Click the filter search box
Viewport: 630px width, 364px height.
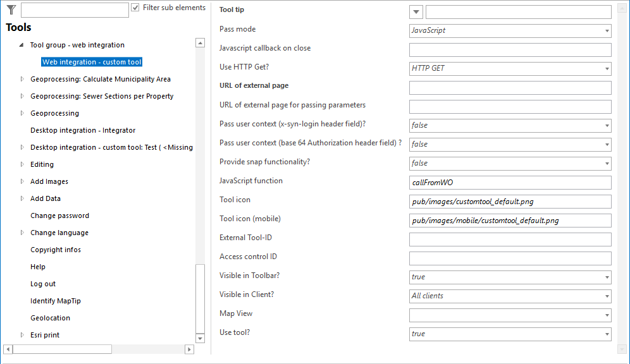[x=74, y=9]
